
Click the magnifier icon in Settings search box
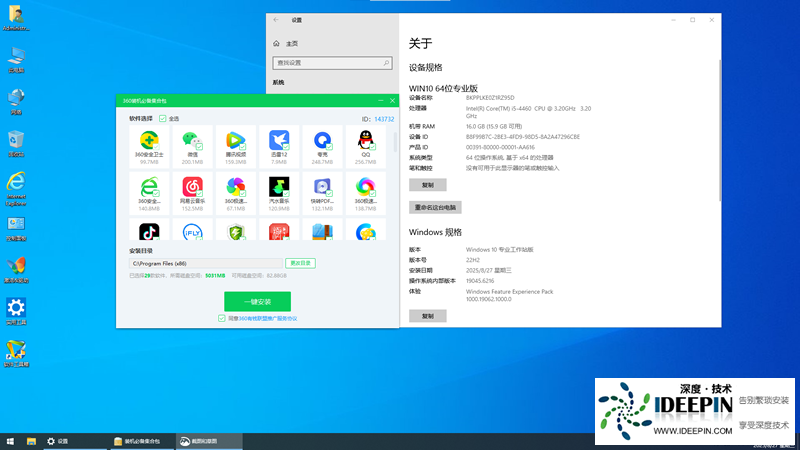point(386,63)
